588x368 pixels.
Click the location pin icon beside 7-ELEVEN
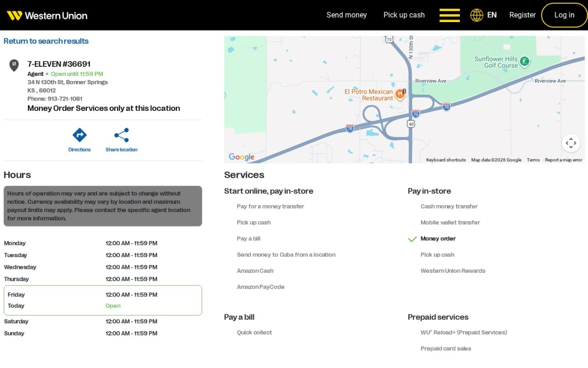[x=14, y=65]
